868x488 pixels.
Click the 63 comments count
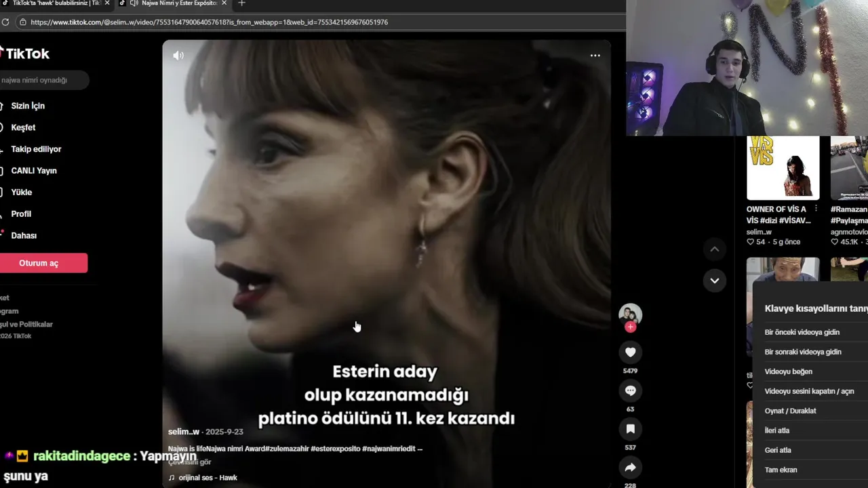click(x=630, y=409)
